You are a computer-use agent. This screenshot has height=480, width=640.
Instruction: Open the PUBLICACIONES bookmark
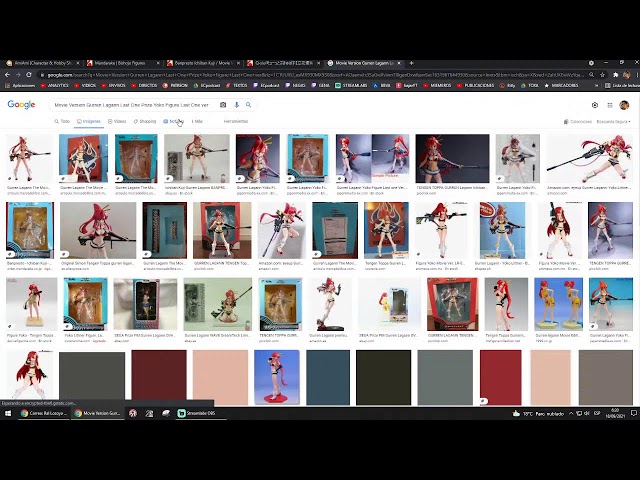click(476, 86)
